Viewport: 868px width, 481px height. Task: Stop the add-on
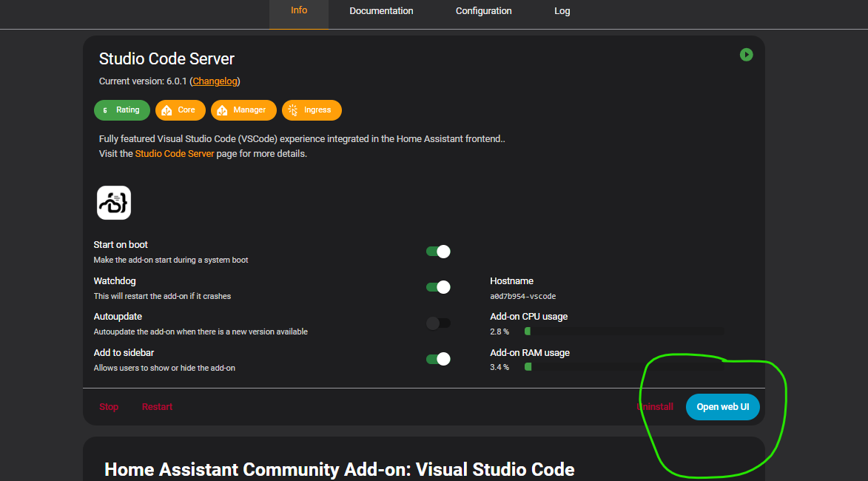point(109,407)
